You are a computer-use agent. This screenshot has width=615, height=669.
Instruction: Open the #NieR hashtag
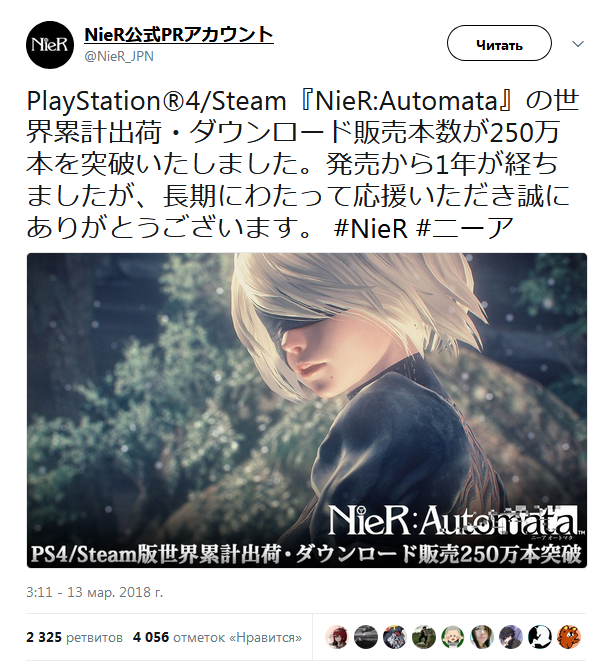(x=371, y=228)
